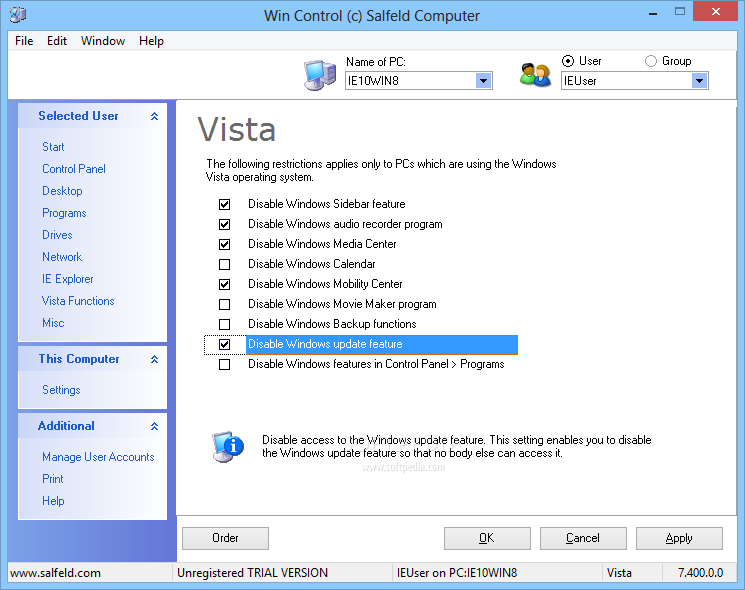Click IEUser on PC:IE10WIN8 status text
This screenshot has height=590, width=745.
[x=457, y=573]
